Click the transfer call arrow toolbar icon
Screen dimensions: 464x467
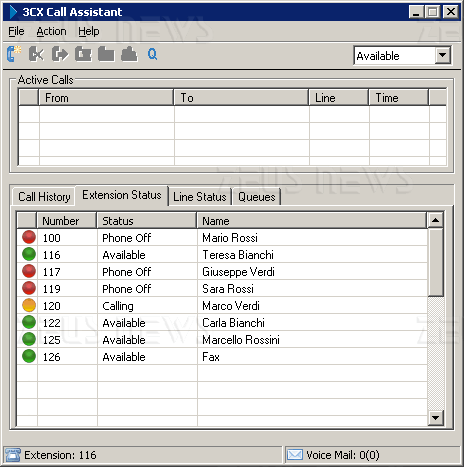click(x=60, y=54)
